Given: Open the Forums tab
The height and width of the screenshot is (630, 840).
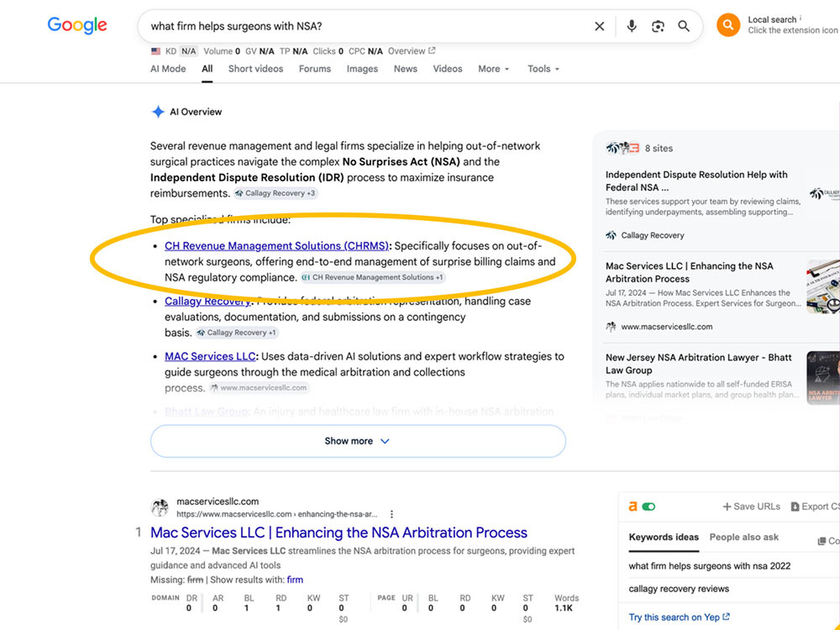Looking at the screenshot, I should click(x=315, y=69).
